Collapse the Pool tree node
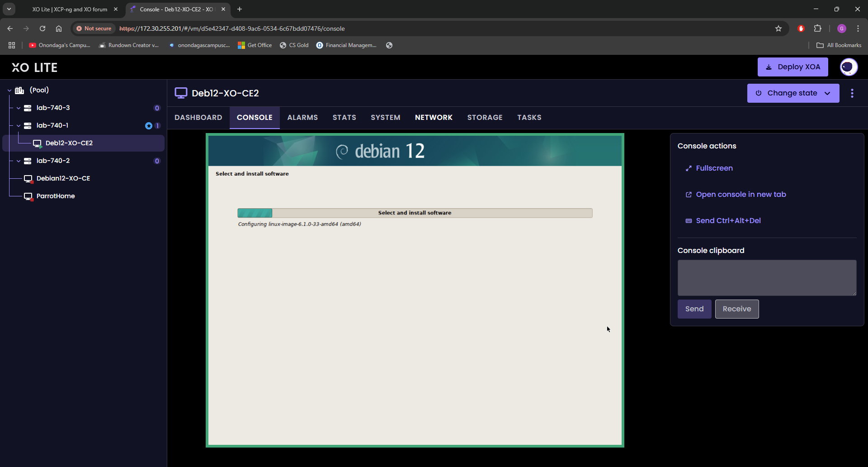868x467 pixels. coord(9,91)
